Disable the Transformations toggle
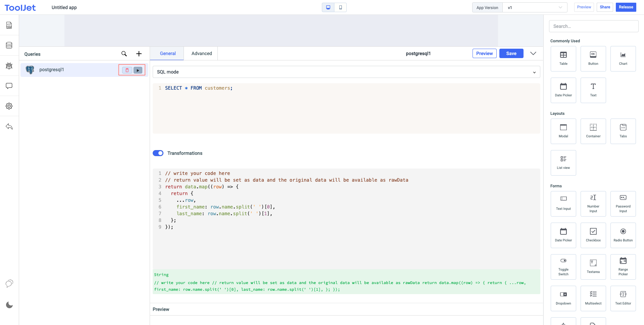Screen dimensions: 644x325 tap(158, 153)
